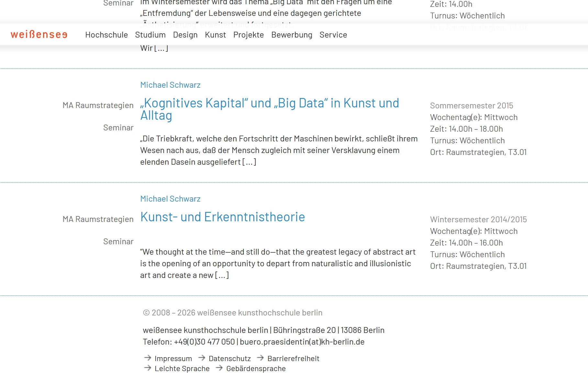Click the arrow icon before Gebärdensprache

pyautogui.click(x=219, y=368)
